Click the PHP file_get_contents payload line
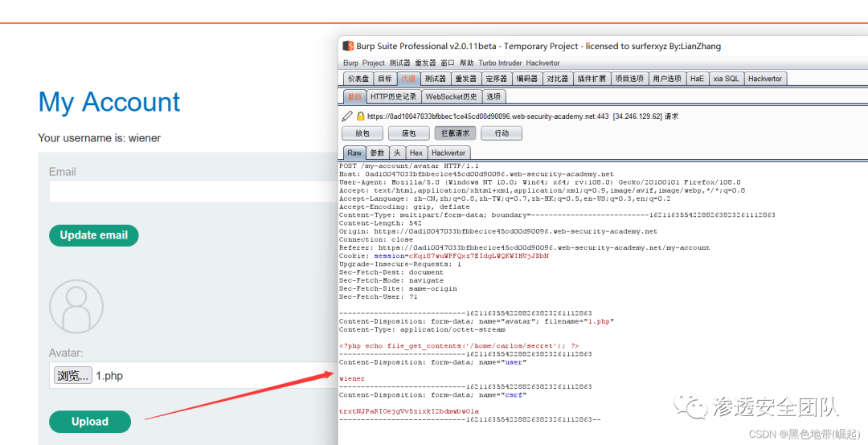 click(x=459, y=345)
